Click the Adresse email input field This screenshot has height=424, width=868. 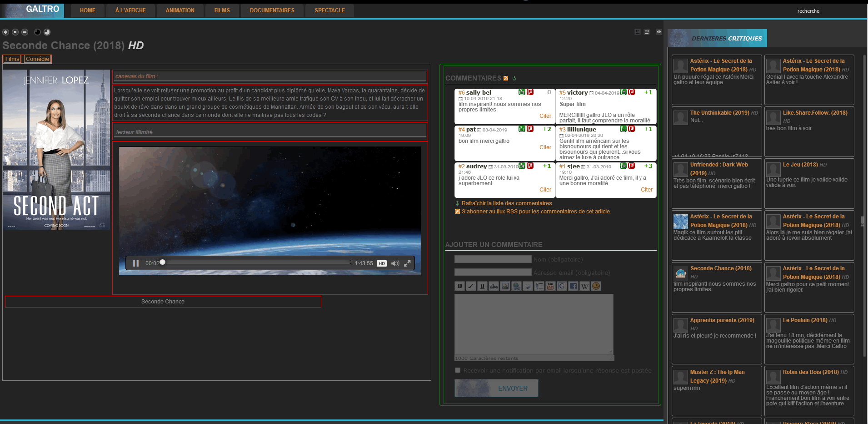point(493,273)
